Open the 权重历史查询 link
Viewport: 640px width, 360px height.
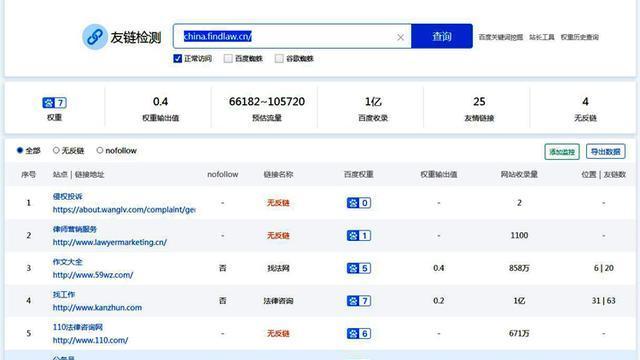[580, 37]
